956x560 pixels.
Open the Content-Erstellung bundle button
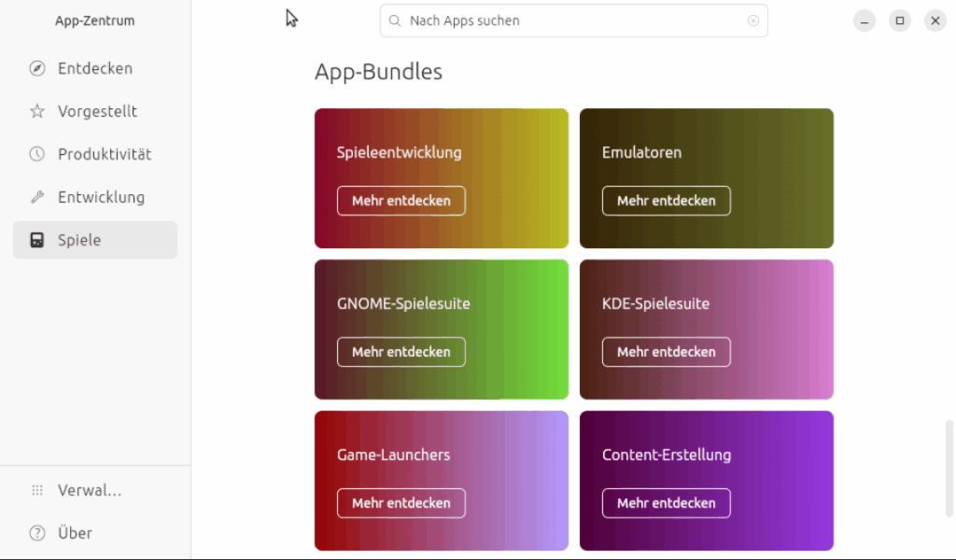click(x=666, y=503)
